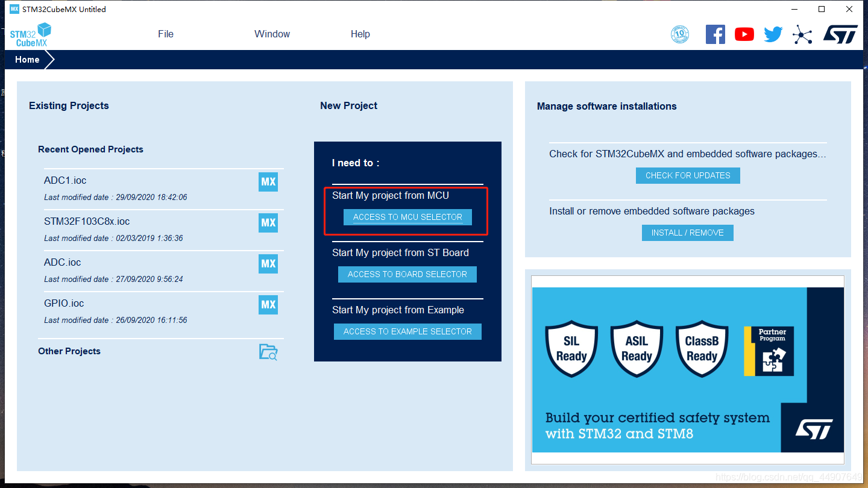
Task: Click 'Start My project from ST Board' text
Action: click(x=400, y=253)
